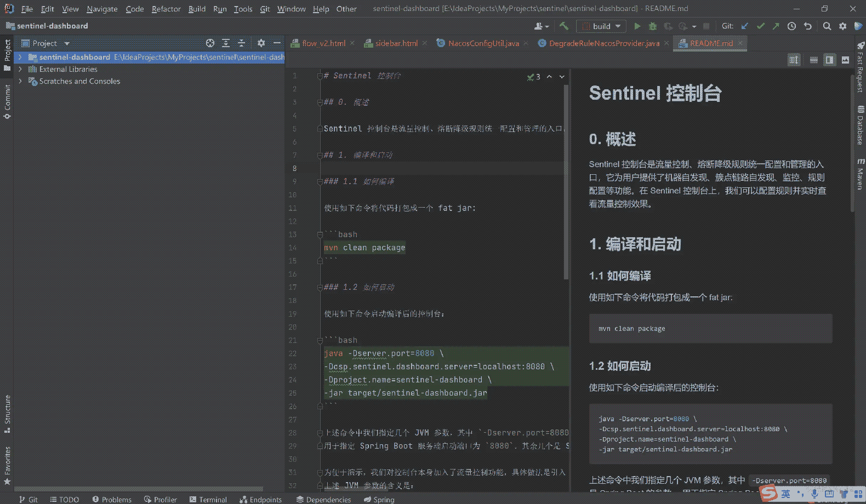Select opened file with crosshair locate icon

click(210, 43)
